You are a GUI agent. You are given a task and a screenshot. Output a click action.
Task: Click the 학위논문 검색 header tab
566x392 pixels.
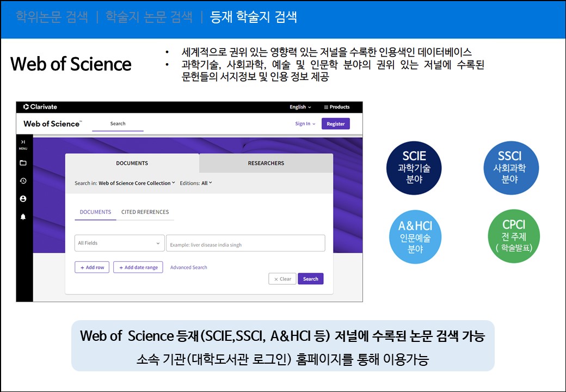click(x=52, y=17)
